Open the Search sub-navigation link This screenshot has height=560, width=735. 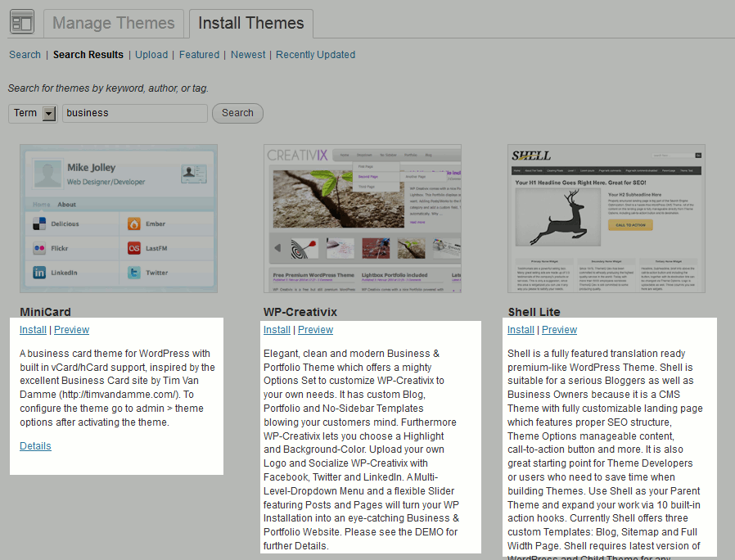(25, 55)
